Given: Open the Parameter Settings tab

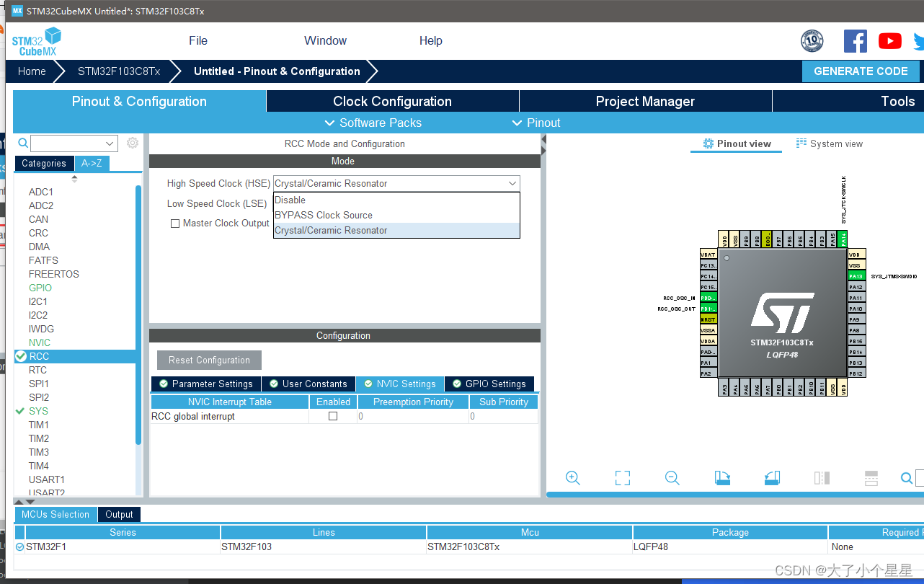Looking at the screenshot, I should pyautogui.click(x=206, y=384).
